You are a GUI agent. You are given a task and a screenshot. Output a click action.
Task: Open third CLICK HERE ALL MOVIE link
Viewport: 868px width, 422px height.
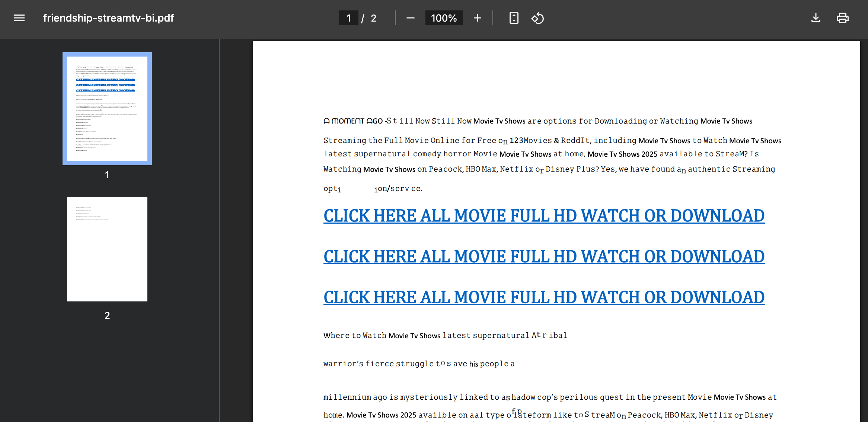coord(544,297)
